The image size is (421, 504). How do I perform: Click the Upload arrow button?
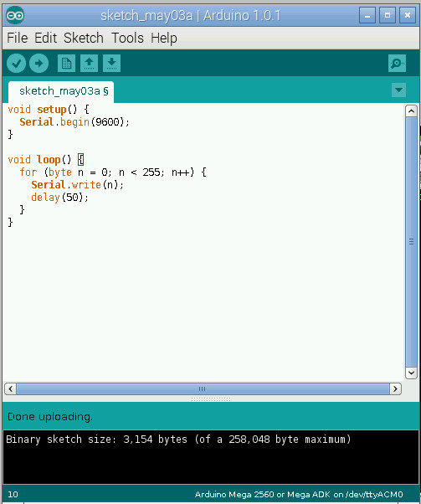click(39, 63)
